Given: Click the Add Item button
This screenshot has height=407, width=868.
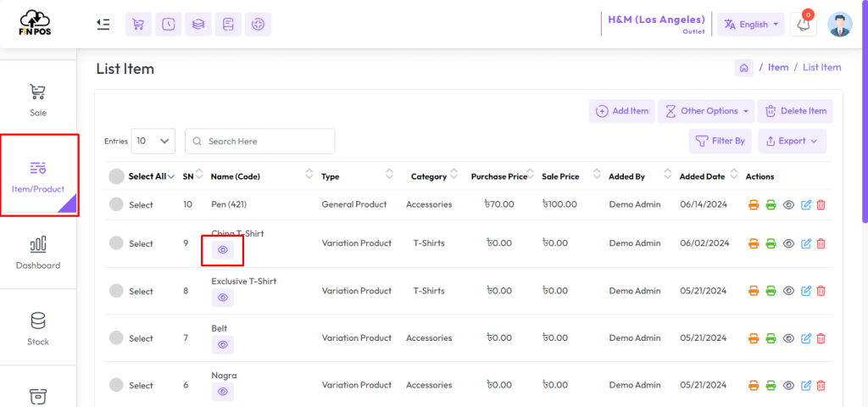Looking at the screenshot, I should (x=622, y=111).
